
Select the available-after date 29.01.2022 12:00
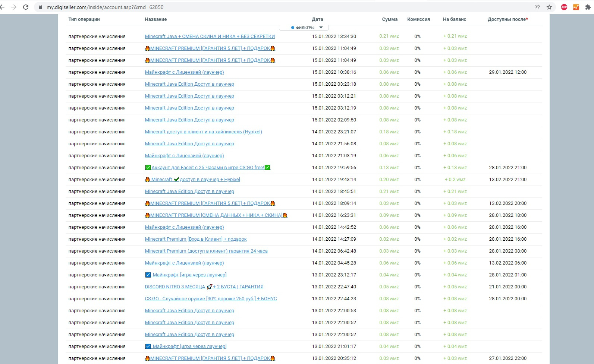click(508, 72)
